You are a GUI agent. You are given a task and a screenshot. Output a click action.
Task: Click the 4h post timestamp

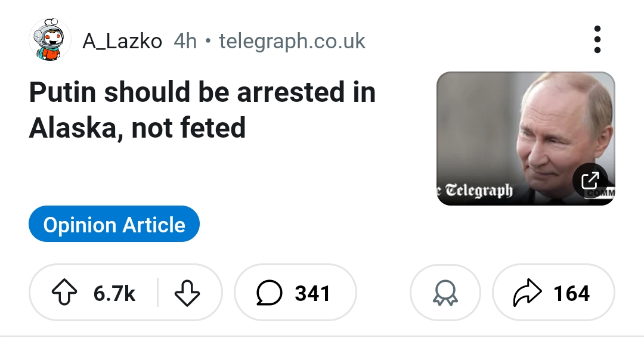185,41
